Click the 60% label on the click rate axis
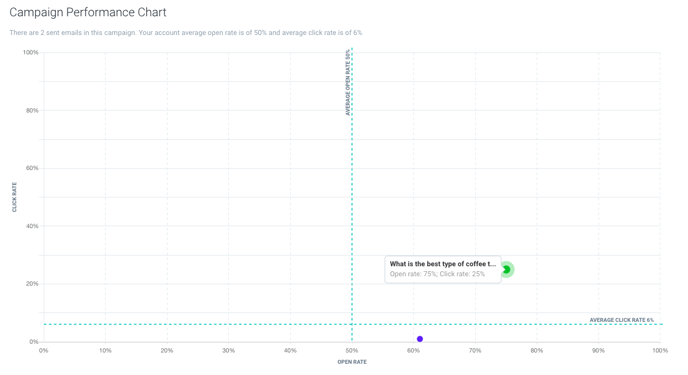The height and width of the screenshot is (375, 688). [32, 168]
